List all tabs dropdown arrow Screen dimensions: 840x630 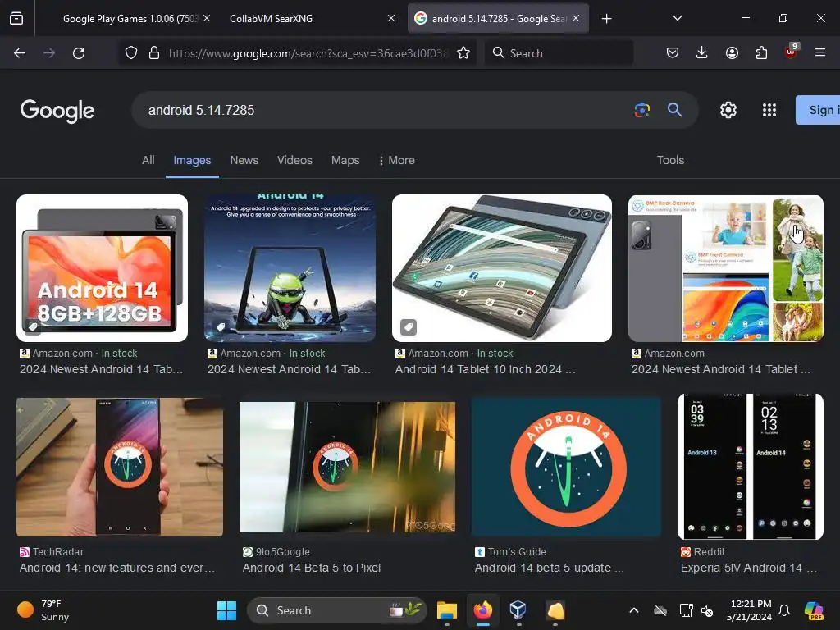(x=677, y=18)
